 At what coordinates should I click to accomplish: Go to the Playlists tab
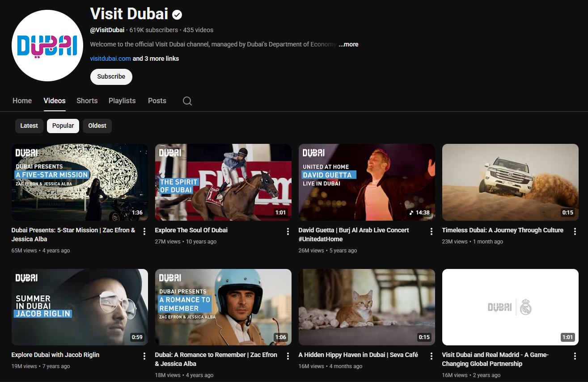[x=122, y=101]
